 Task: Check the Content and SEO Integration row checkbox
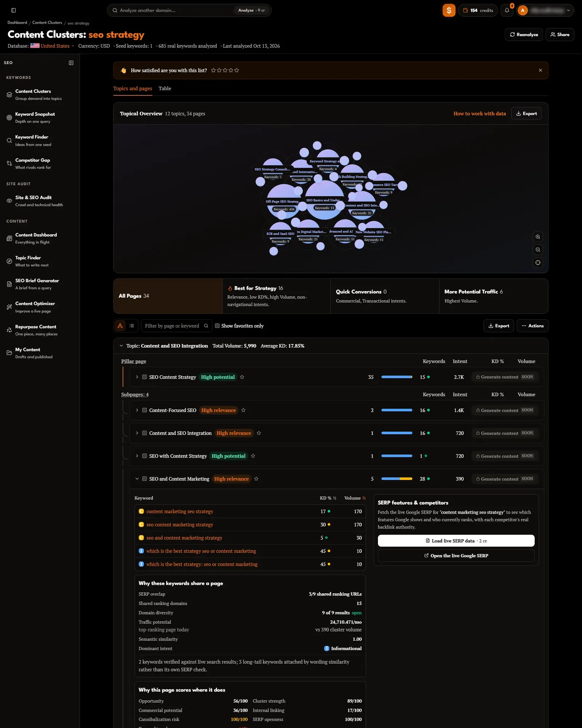point(144,433)
